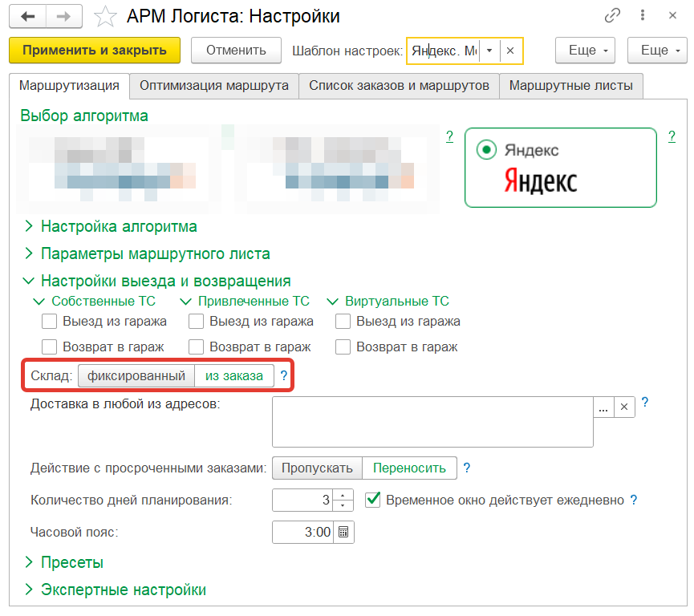Set Склад to из заказа
The height and width of the screenshot is (616, 694).
click(234, 375)
